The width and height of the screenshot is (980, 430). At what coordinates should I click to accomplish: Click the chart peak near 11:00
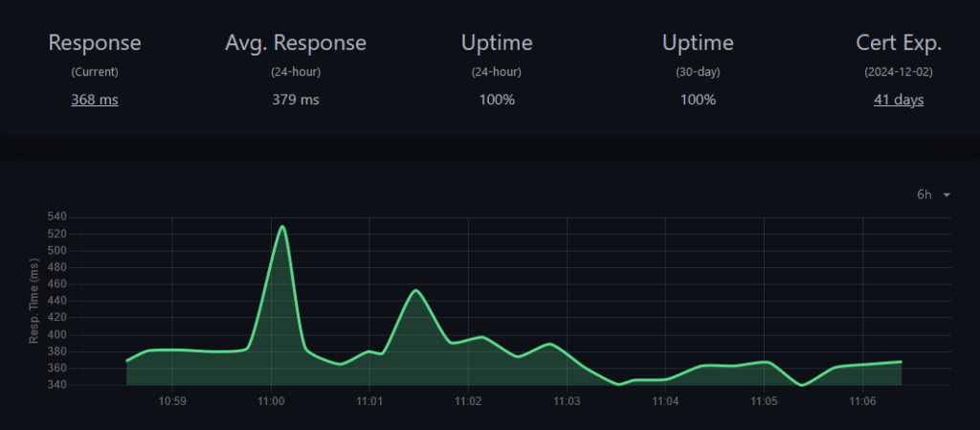tap(282, 226)
